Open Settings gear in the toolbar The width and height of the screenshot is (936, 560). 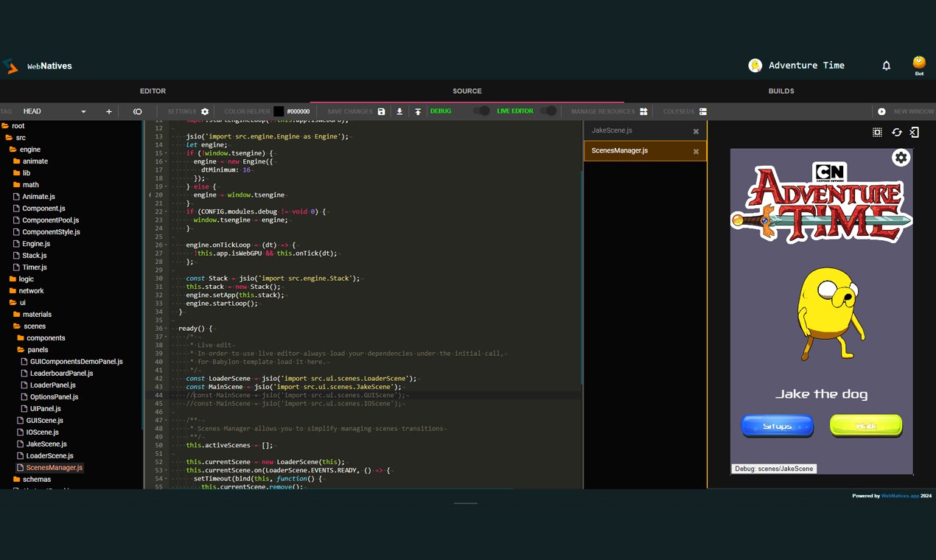click(x=205, y=111)
